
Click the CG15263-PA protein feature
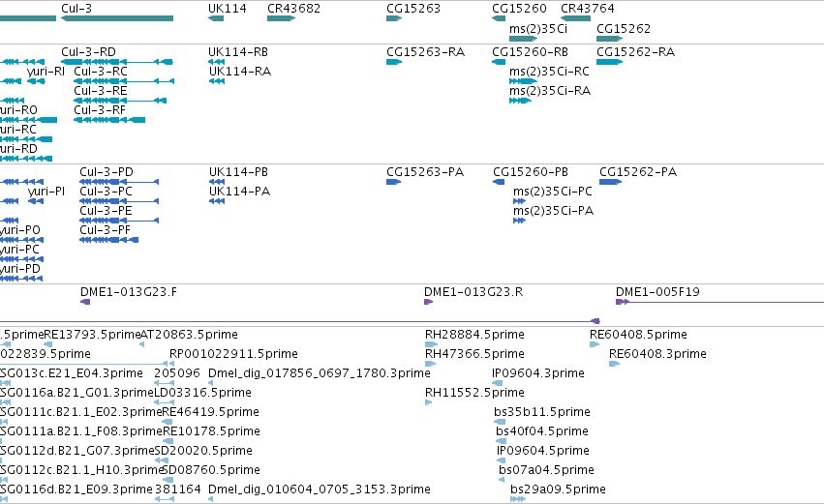pyautogui.click(x=393, y=182)
